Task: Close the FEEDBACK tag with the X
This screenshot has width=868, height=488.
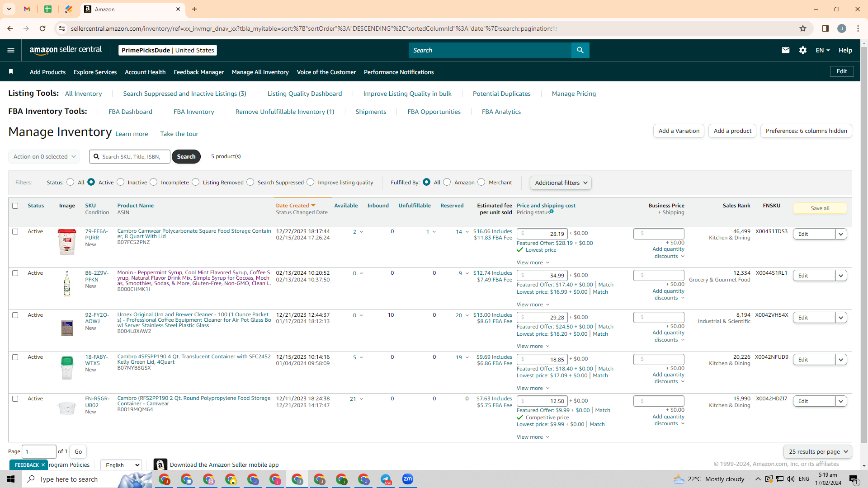Action: click(x=43, y=465)
